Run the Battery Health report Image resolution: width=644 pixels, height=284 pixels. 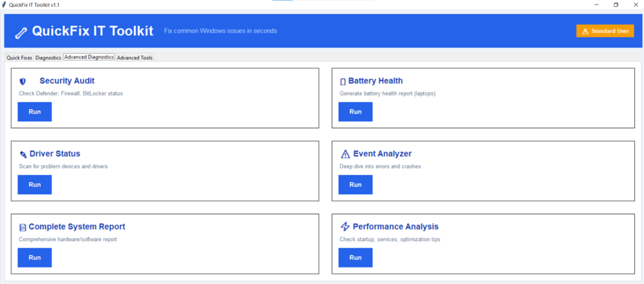pos(356,112)
